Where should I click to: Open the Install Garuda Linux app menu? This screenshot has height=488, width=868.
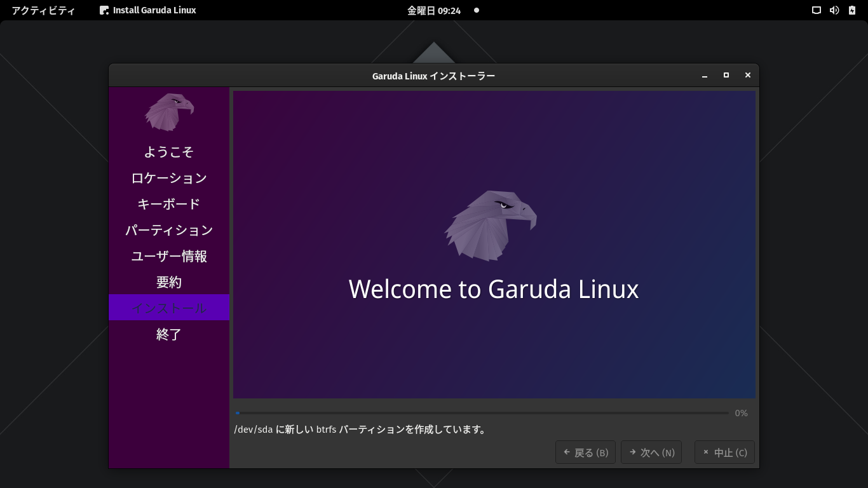click(147, 10)
